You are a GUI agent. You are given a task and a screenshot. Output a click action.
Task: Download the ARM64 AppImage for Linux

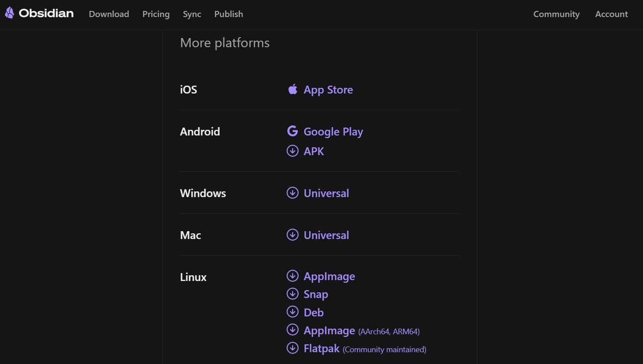[x=329, y=330]
